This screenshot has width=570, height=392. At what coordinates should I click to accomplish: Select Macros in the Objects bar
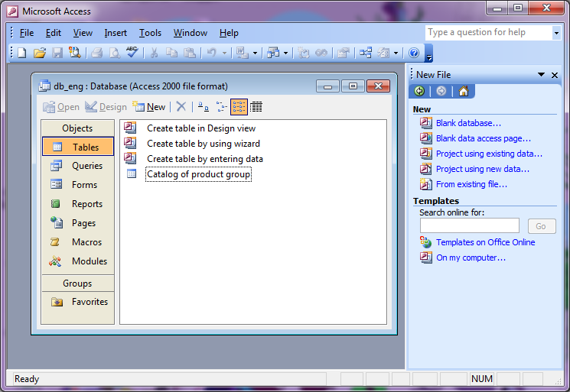tap(78, 242)
